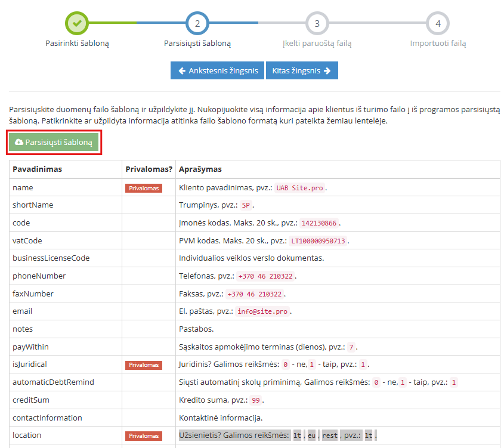Click example value '142130866'

[319, 223]
